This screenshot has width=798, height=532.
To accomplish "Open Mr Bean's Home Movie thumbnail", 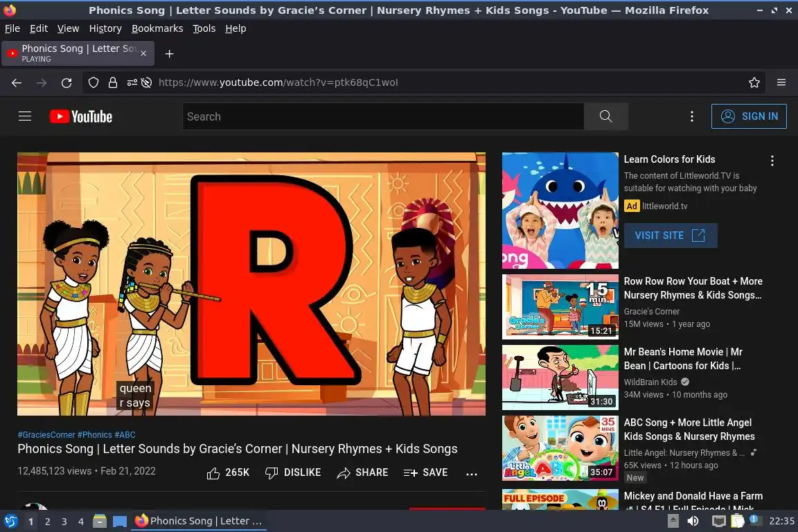I will (x=560, y=378).
